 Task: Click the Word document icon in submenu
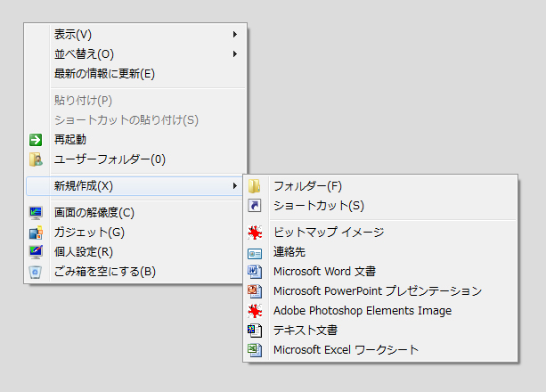coord(255,272)
